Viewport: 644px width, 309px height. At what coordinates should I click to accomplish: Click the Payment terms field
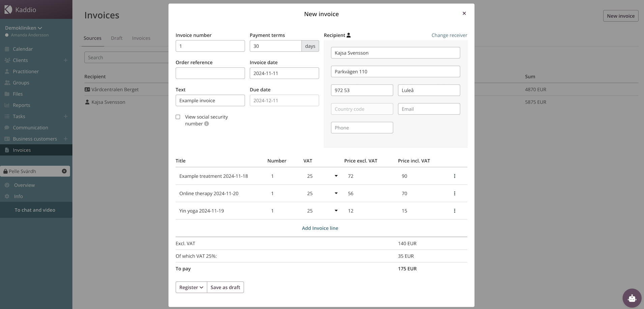(x=275, y=46)
